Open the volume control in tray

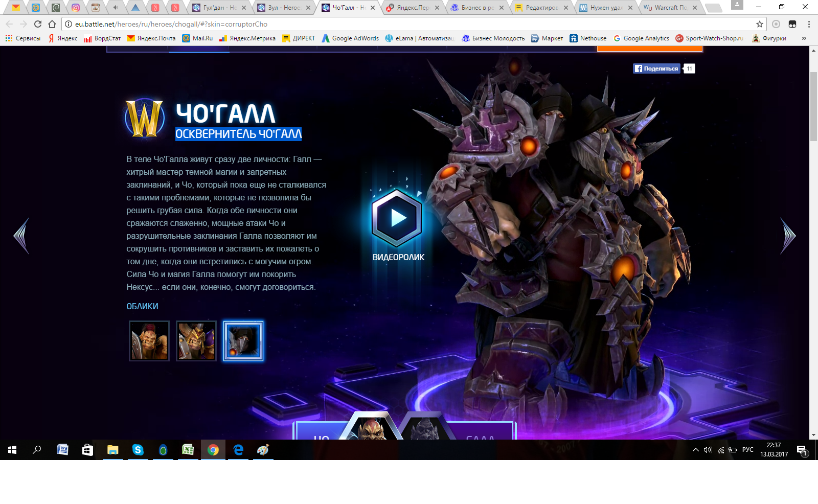click(x=708, y=450)
